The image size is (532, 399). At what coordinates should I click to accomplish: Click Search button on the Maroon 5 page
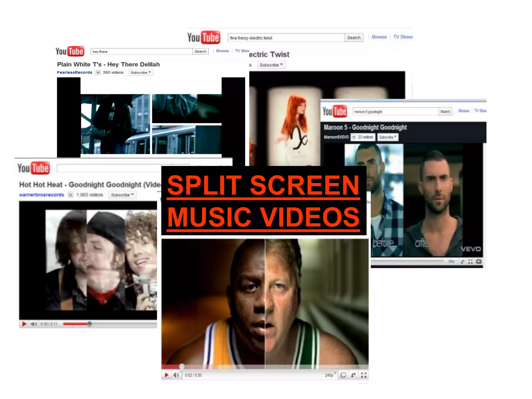pos(445,111)
